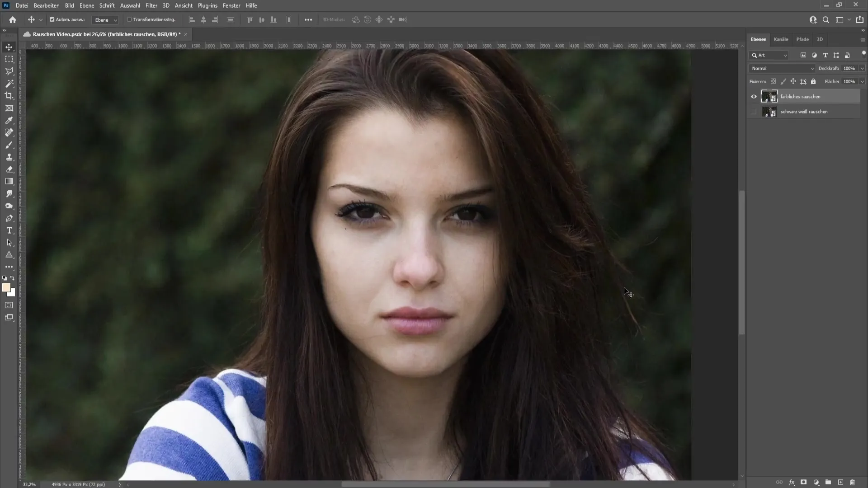Select the Text tool

(9, 230)
